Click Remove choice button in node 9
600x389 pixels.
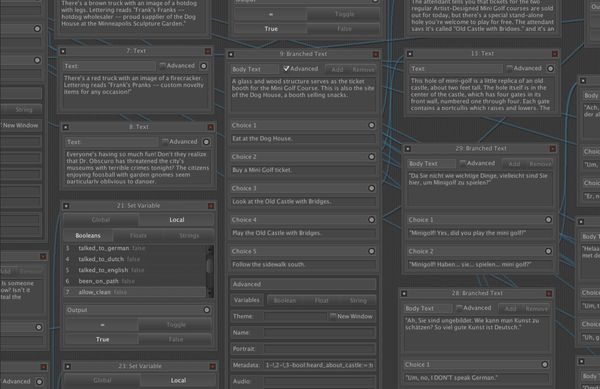pos(363,70)
